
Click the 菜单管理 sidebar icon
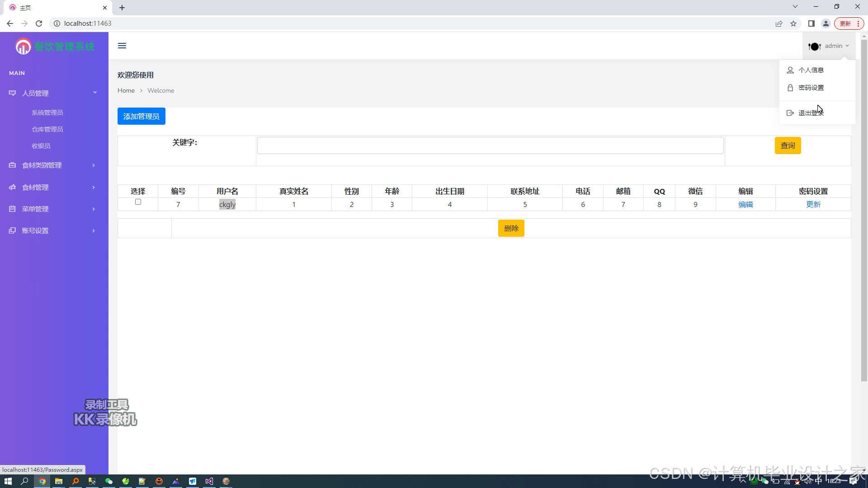[12, 209]
